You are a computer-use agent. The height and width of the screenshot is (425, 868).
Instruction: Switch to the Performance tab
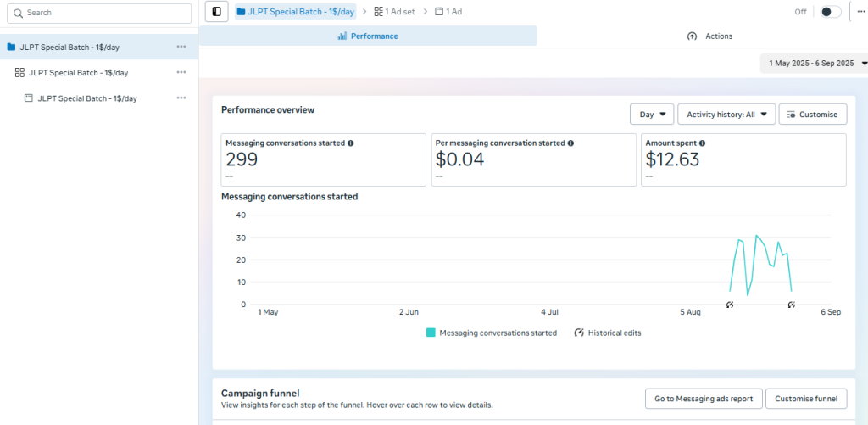pyautogui.click(x=368, y=36)
